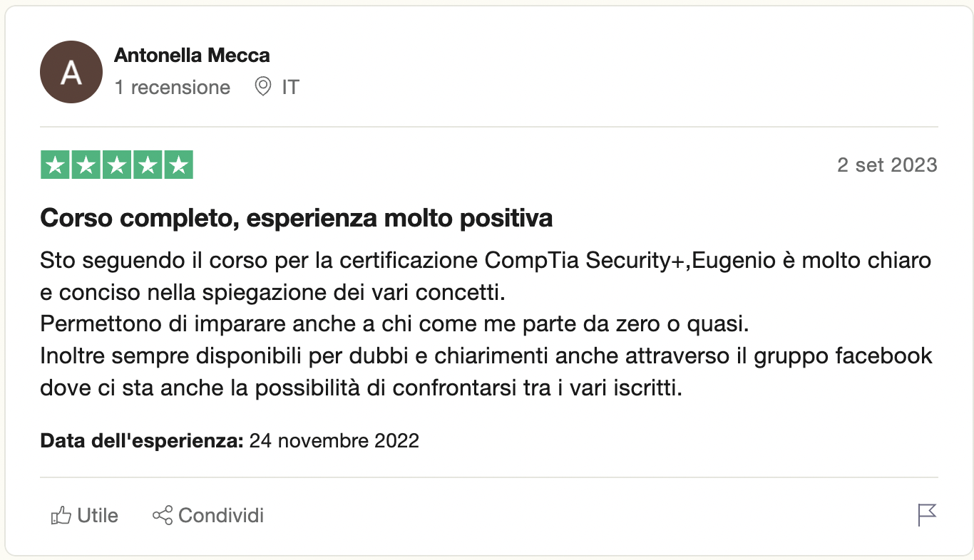974x560 pixels.
Task: Click the second green rating star
Action: (x=86, y=165)
